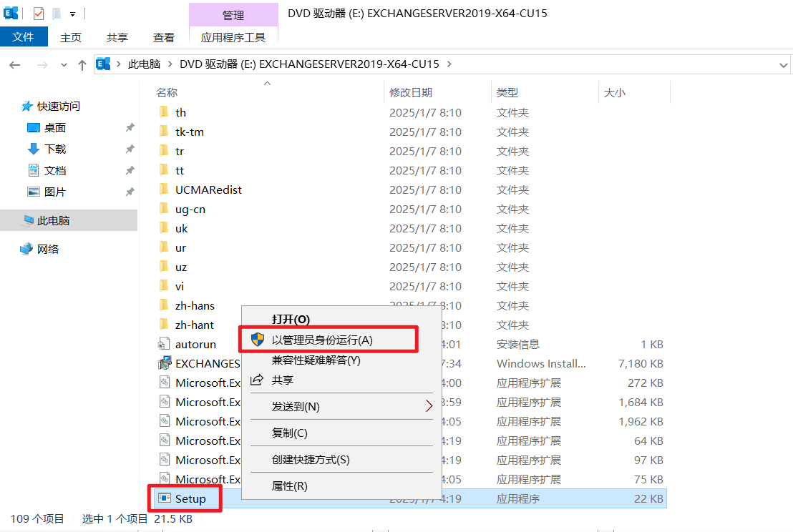Click the pin icon beside 桌面
This screenshot has height=532, width=793.
[130, 128]
